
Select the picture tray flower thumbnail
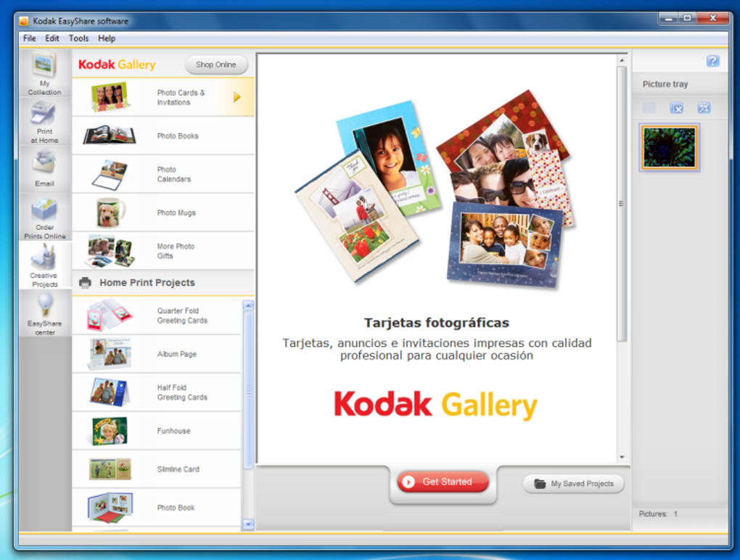click(x=669, y=147)
